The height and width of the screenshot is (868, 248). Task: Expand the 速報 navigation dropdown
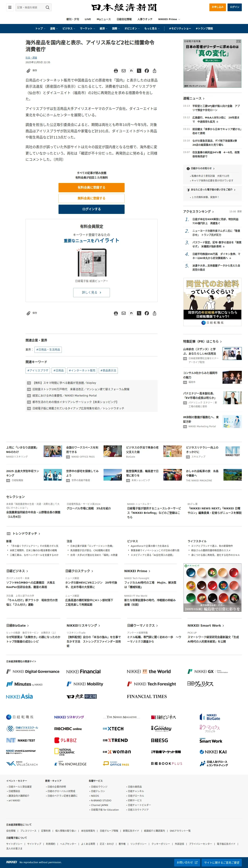click(x=54, y=29)
